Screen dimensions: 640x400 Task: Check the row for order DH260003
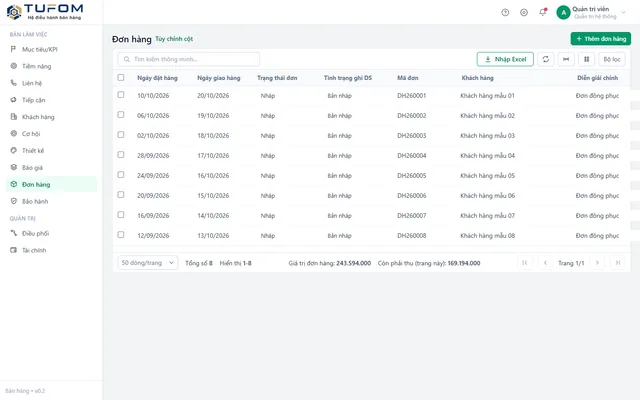point(121,135)
